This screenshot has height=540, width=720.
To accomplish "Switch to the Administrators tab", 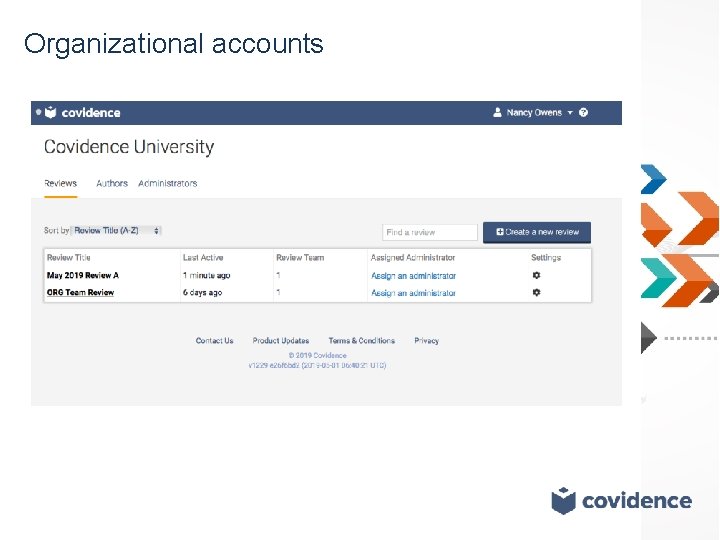I will 168,183.
